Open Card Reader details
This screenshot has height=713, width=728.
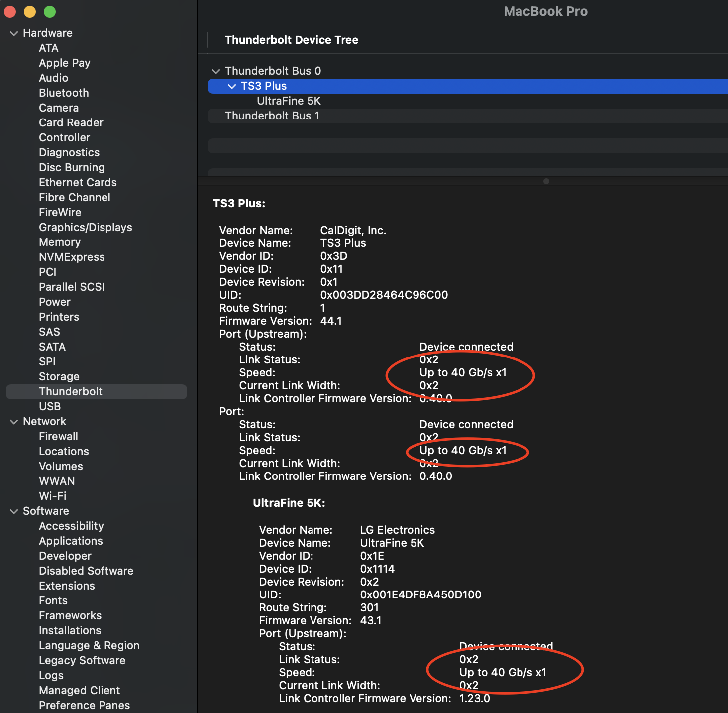point(71,122)
